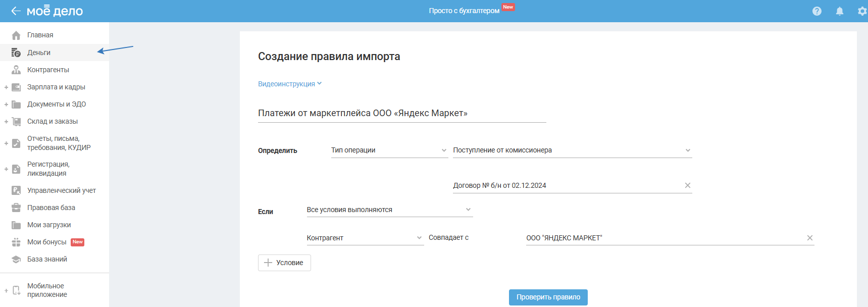This screenshot has width=868, height=307.
Task: Click the Мобильное приложение phone icon
Action: tap(16, 290)
